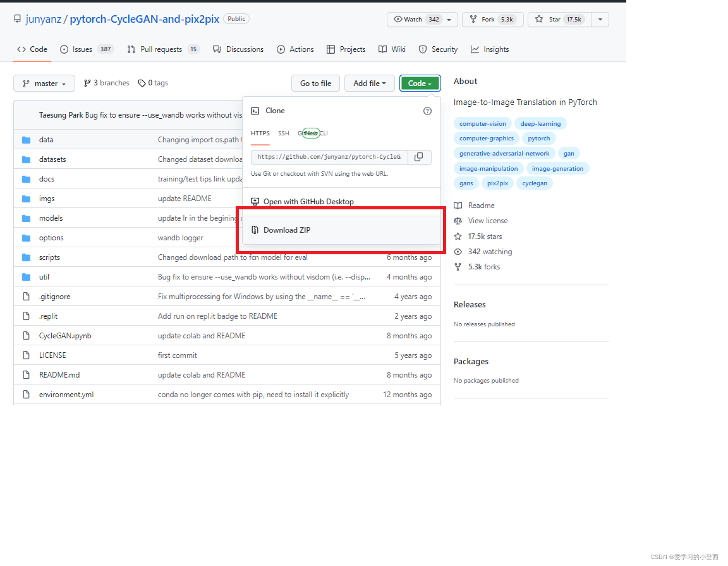This screenshot has width=728, height=566.
Task: Open the Add file dropdown
Action: [x=370, y=83]
